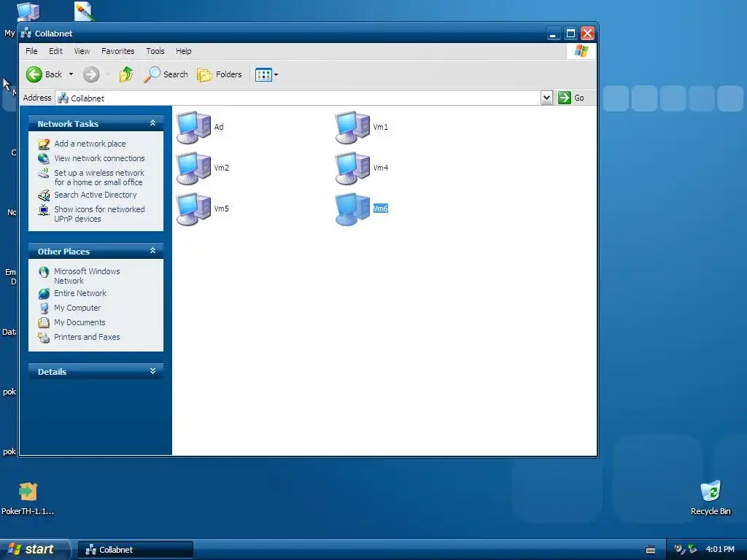This screenshot has width=747, height=560.
Task: Open the Ad computer icon
Action: 193,127
